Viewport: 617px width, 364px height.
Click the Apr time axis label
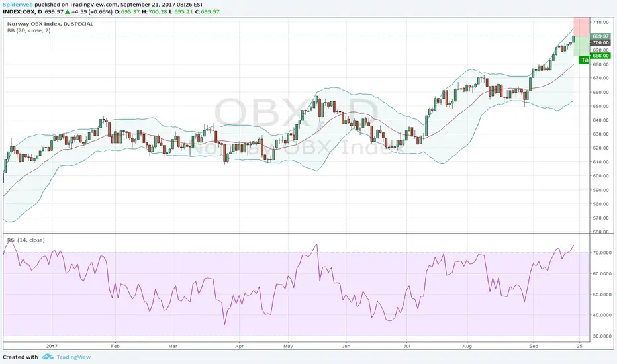pos(239,346)
